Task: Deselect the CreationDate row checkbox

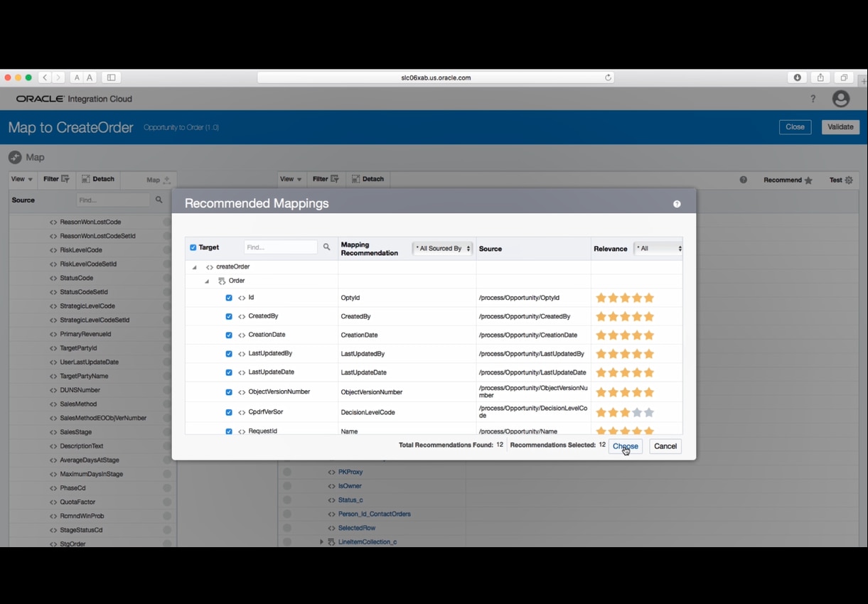Action: [x=229, y=335]
